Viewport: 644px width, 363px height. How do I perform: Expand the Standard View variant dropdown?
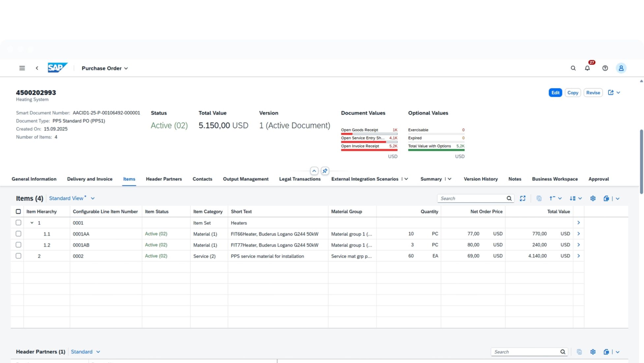click(93, 198)
